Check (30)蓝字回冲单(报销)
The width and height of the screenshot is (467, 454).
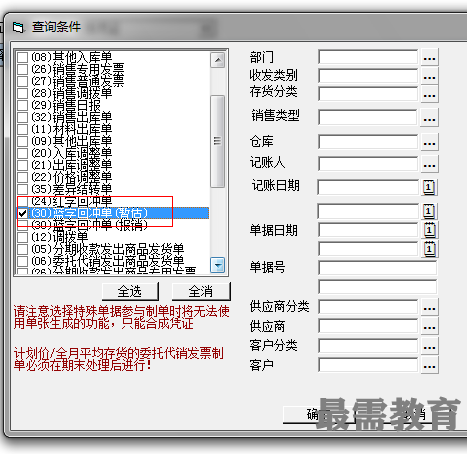pyautogui.click(x=22, y=225)
